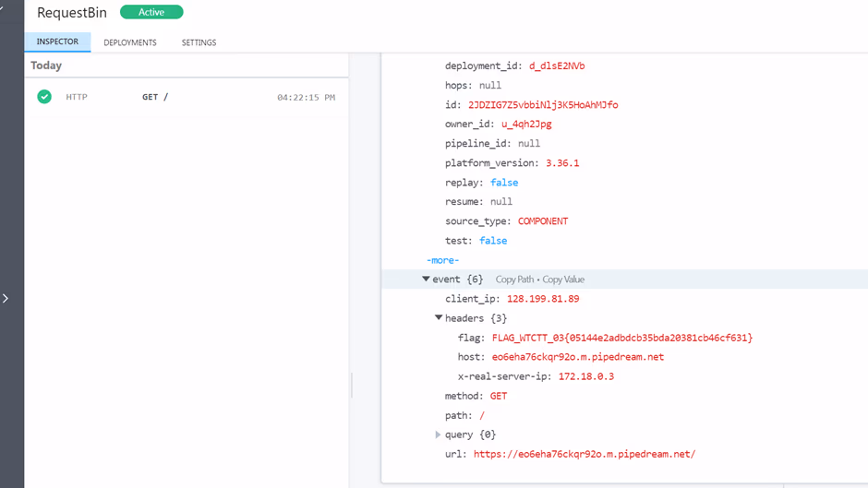Collapse the event {6} tree node
Image resolution: width=868 pixels, height=488 pixels.
coord(426,279)
